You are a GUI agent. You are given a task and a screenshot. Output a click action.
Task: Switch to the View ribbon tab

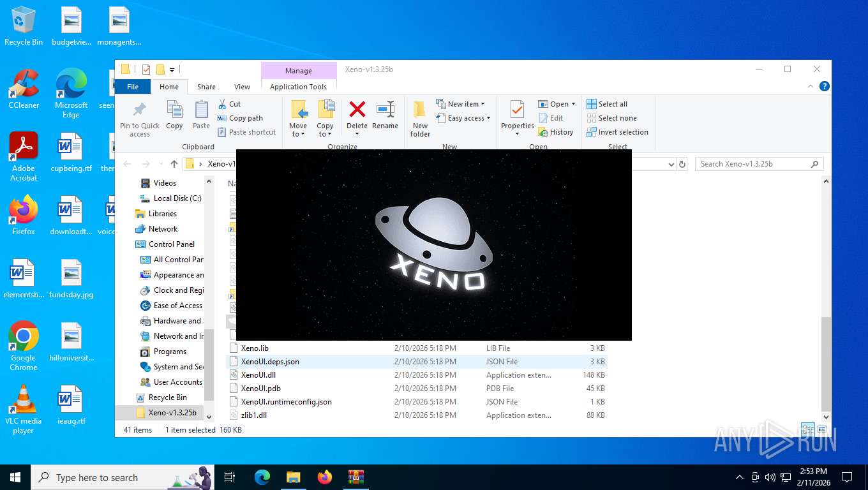[x=242, y=87]
